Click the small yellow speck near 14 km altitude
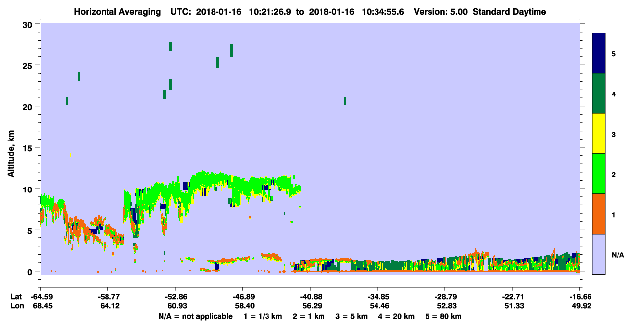 pyautogui.click(x=71, y=155)
